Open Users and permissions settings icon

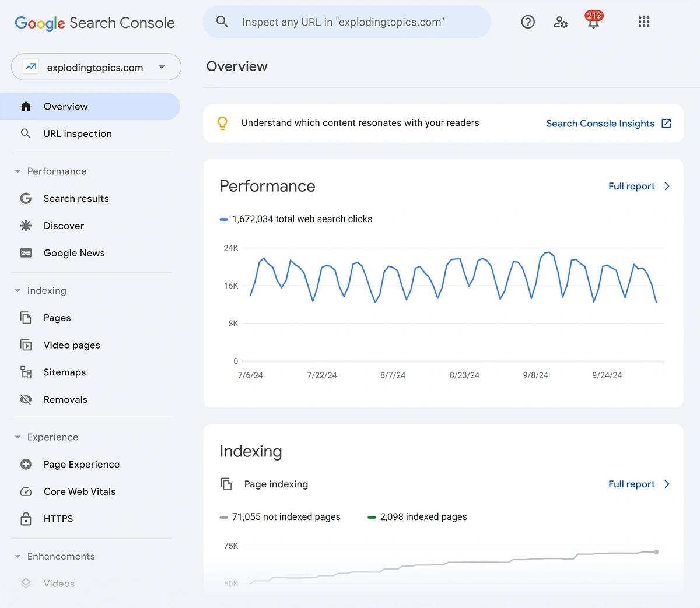pos(561,22)
